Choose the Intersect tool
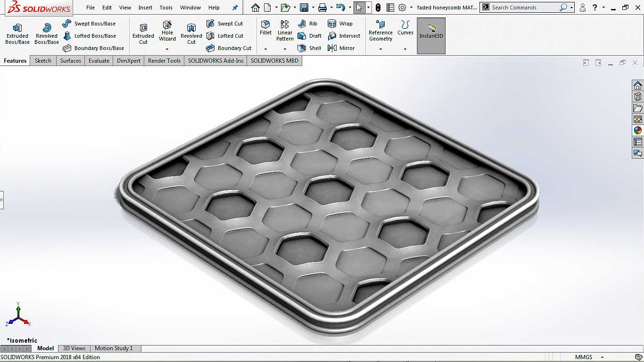 [x=344, y=36]
